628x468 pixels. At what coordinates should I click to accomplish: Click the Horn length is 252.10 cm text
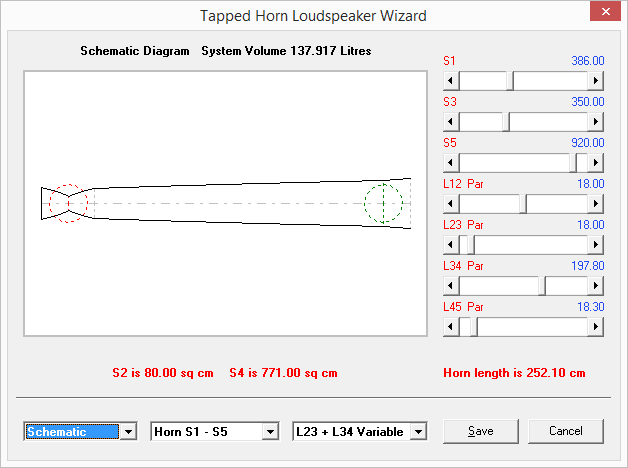pos(514,373)
